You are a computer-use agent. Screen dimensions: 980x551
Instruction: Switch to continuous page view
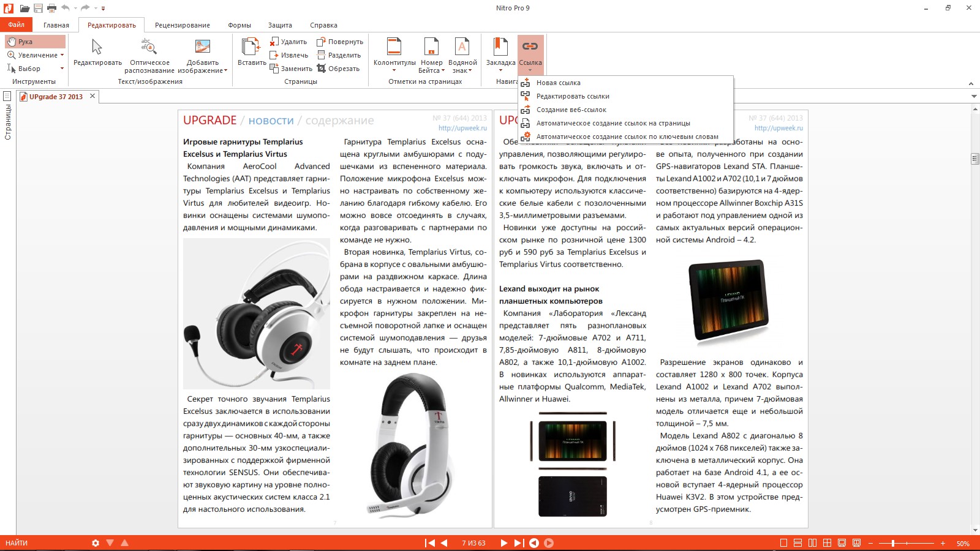[x=797, y=543]
